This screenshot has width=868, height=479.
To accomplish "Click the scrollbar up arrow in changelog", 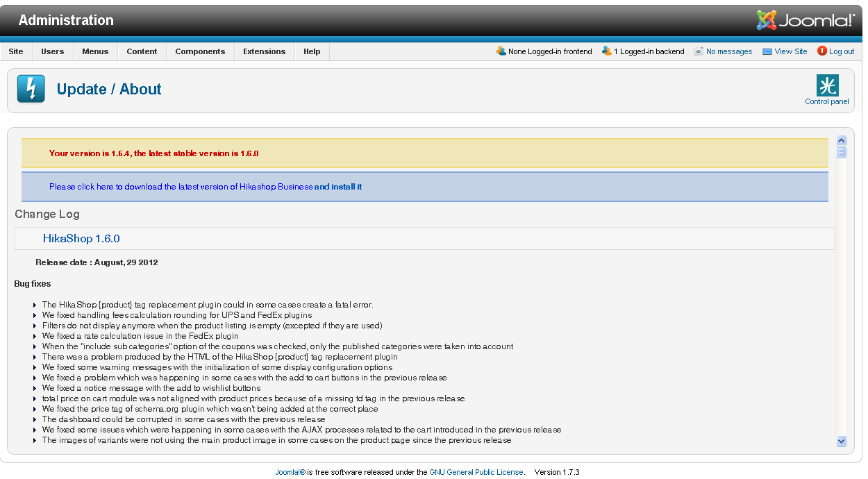I will (x=842, y=140).
